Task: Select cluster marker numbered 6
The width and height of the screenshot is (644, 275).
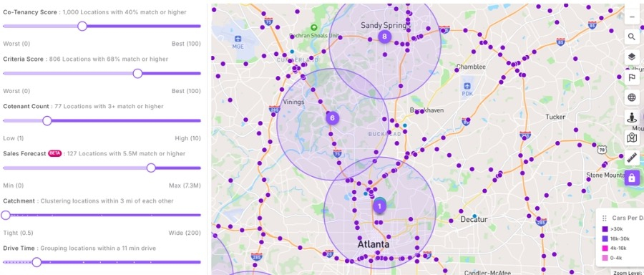Action: 332,118
